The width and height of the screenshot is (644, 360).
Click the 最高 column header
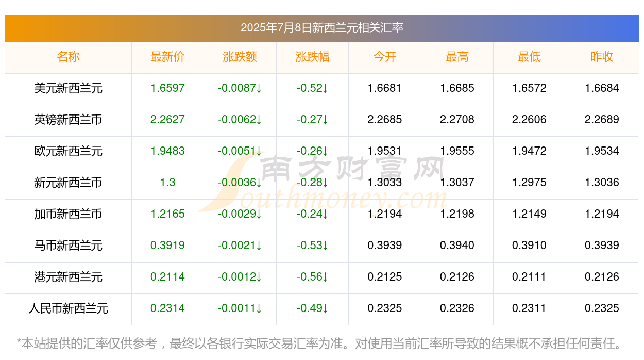[457, 57]
